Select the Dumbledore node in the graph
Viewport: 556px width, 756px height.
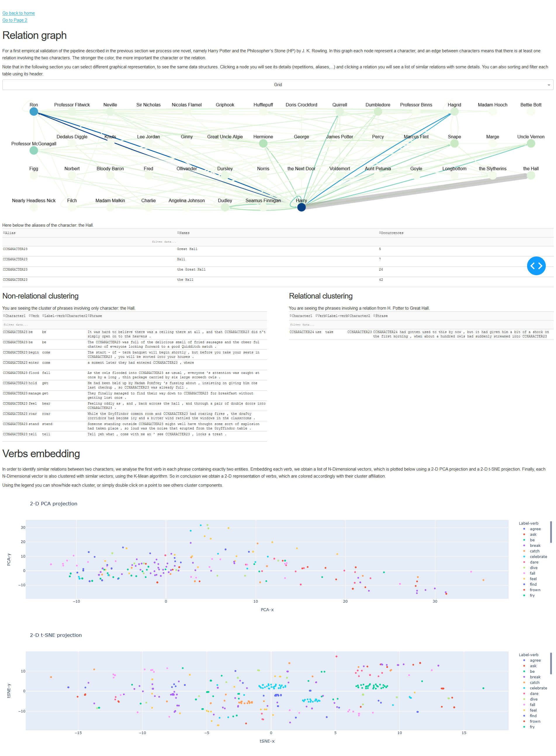(x=378, y=112)
